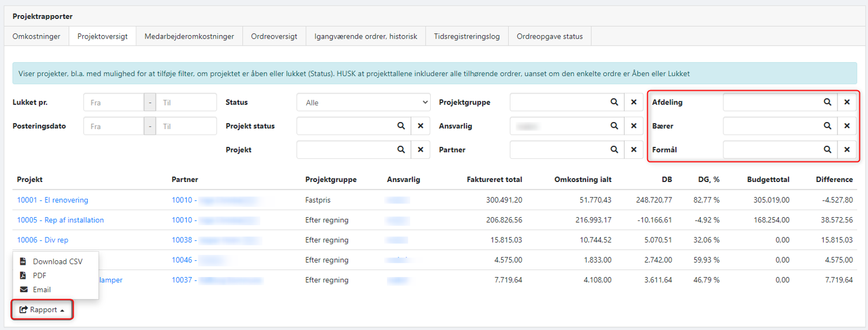Open the Tidsregistreringslog tab
Viewport: 868px width, 330px height.
(x=467, y=36)
